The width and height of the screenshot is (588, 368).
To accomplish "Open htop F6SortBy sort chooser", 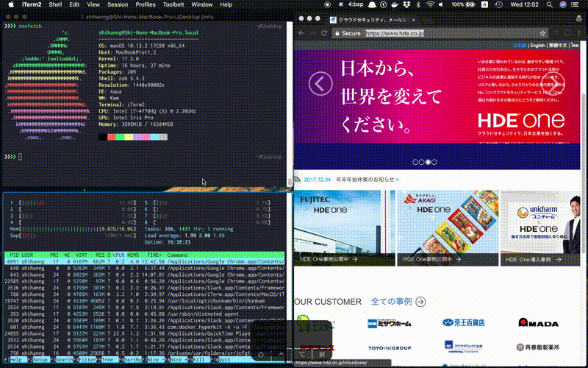I will 130,360.
